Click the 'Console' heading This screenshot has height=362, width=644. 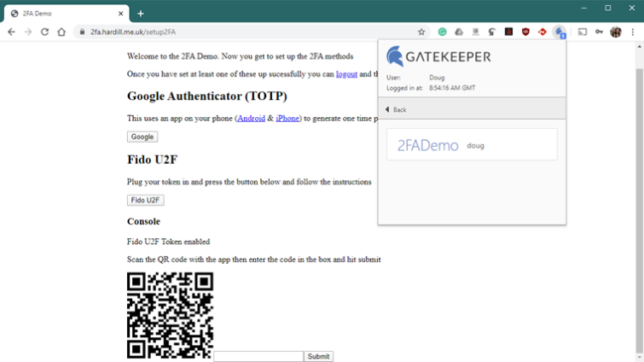143,221
